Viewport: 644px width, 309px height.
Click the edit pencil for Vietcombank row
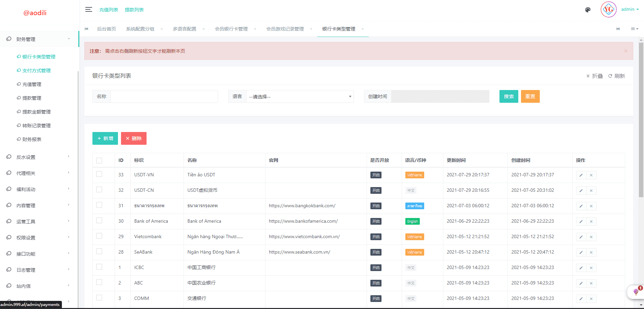pos(581,237)
